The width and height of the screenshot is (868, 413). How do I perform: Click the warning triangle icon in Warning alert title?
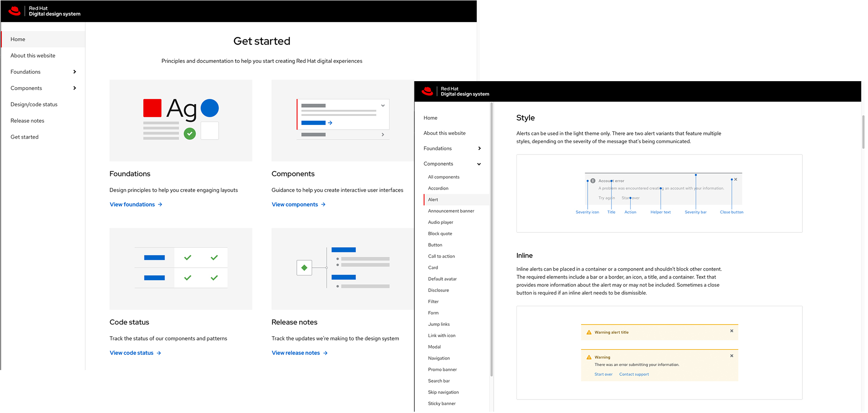pyautogui.click(x=589, y=332)
